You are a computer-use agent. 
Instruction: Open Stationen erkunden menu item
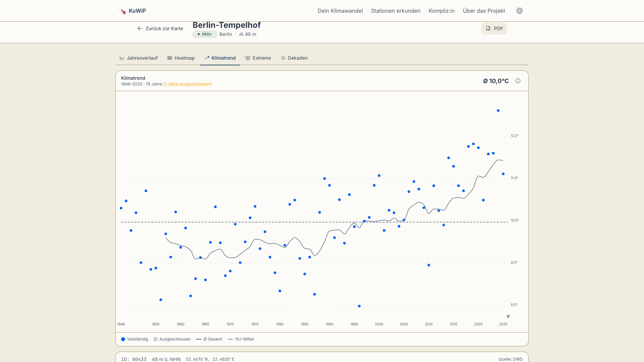click(x=395, y=11)
